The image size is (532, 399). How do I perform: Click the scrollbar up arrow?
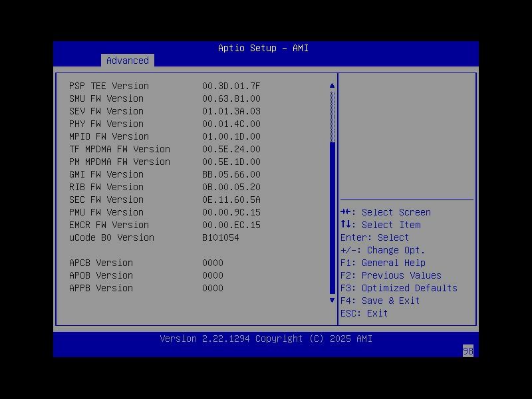(332, 86)
